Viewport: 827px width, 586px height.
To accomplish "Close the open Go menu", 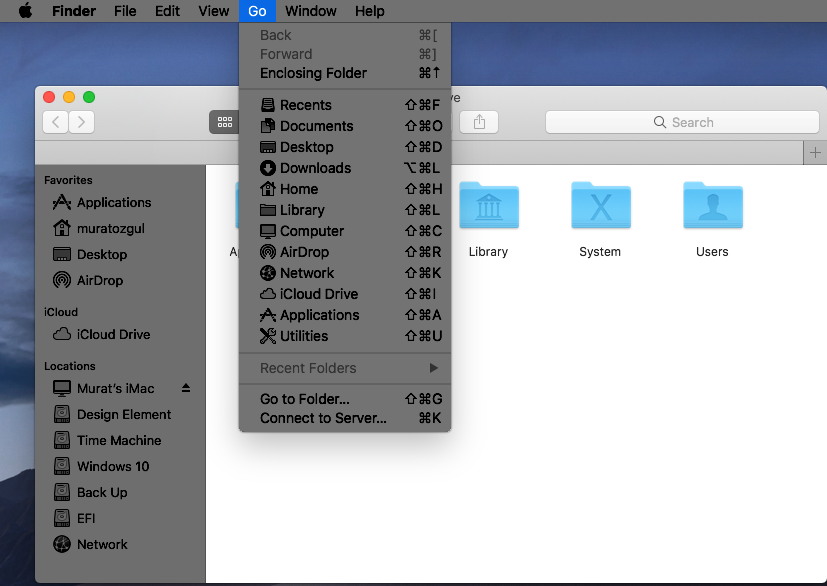I will coord(257,11).
